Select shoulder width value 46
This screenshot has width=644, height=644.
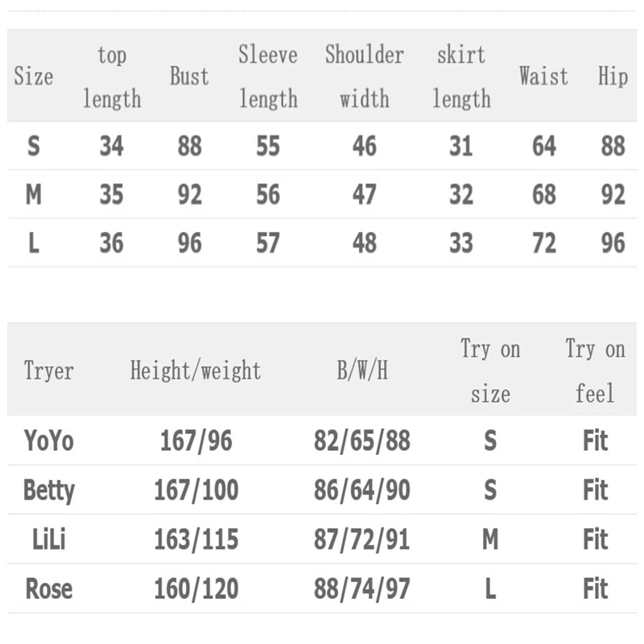coord(365,146)
